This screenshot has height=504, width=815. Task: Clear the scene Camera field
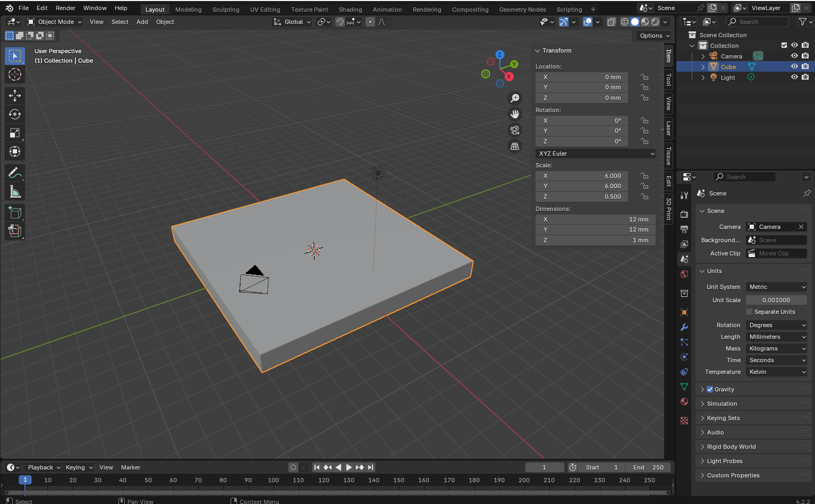pos(801,227)
